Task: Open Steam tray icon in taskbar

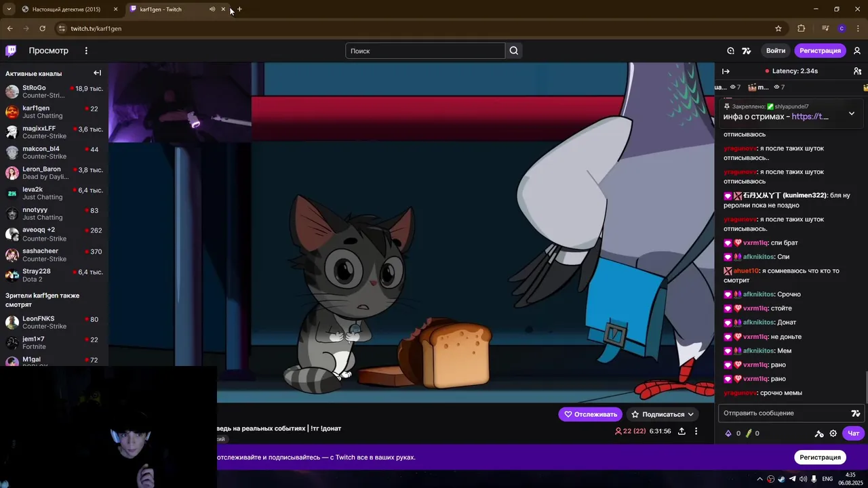Action: [x=781, y=479]
